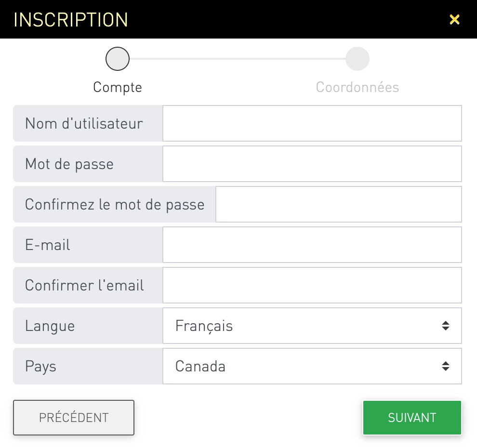Focus the Confirmer l'email field
This screenshot has height=448, width=477.
pyautogui.click(x=312, y=285)
